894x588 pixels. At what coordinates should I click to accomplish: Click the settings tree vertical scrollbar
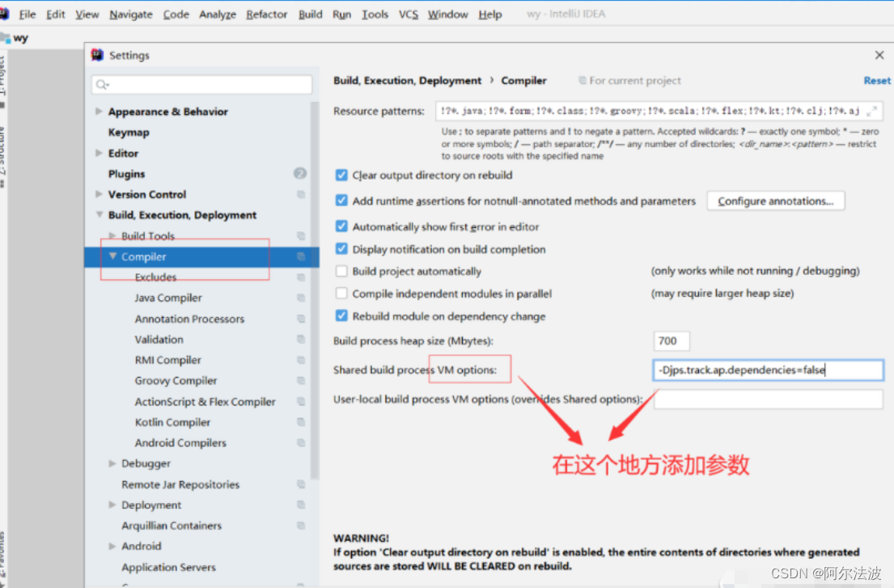(x=315, y=290)
